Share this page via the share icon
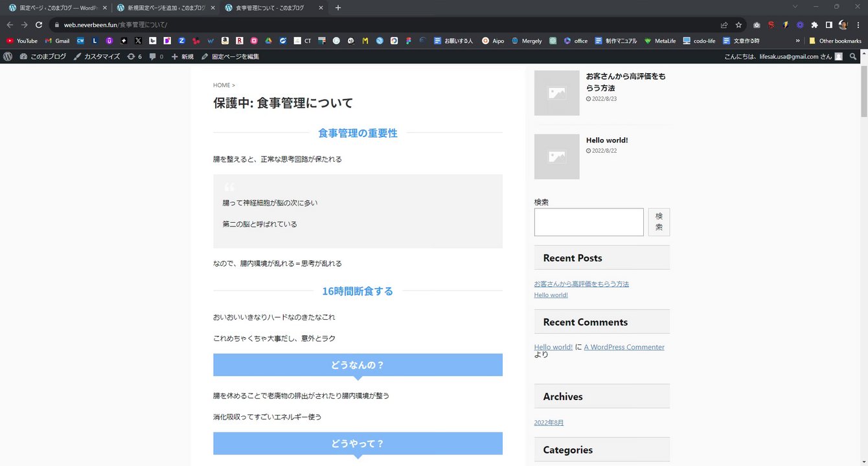 [x=724, y=25]
